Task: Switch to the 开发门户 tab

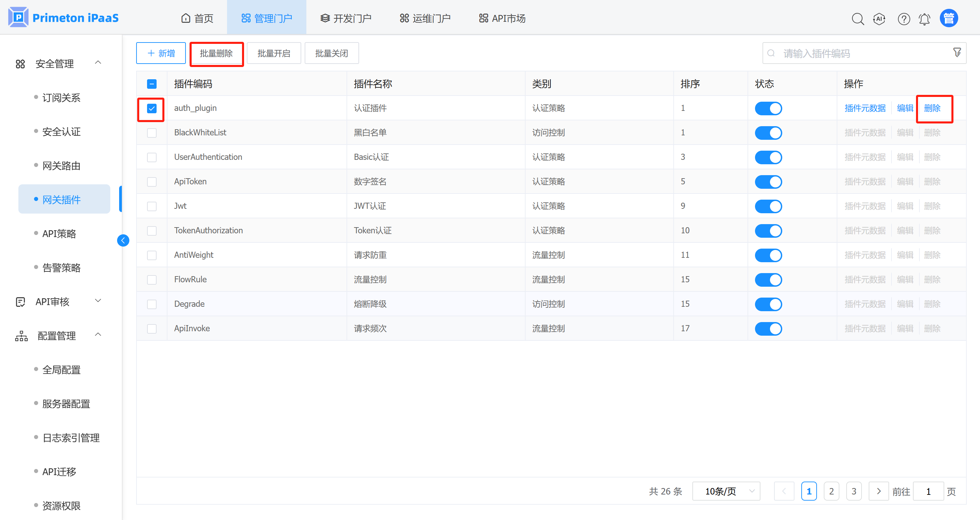Action: point(346,18)
